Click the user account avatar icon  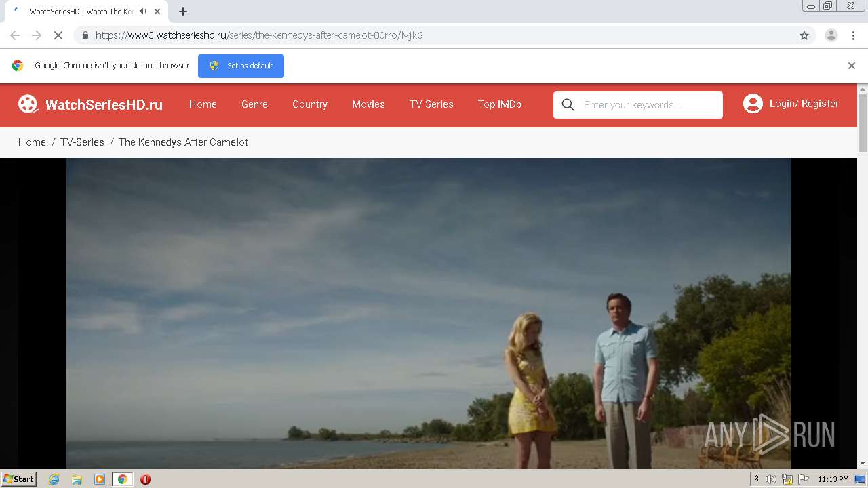[753, 104]
